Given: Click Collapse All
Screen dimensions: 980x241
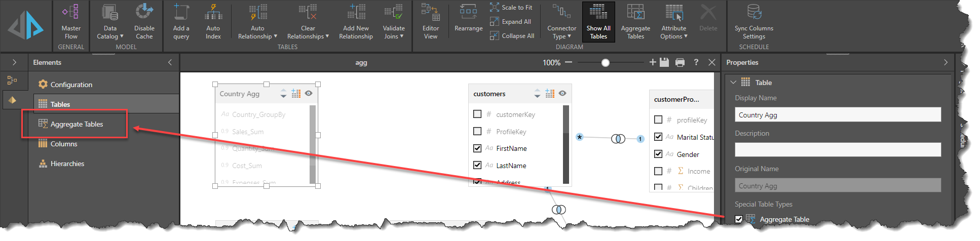Looking at the screenshot, I should (x=512, y=35).
